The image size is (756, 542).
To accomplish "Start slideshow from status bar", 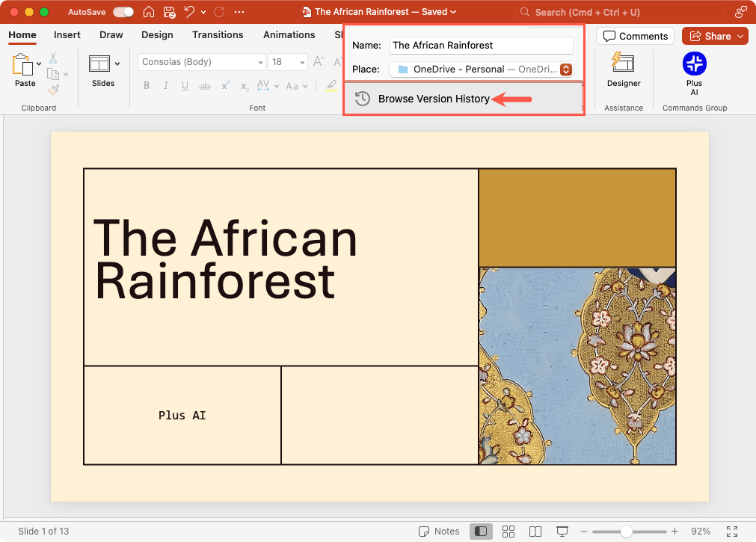I will (562, 531).
